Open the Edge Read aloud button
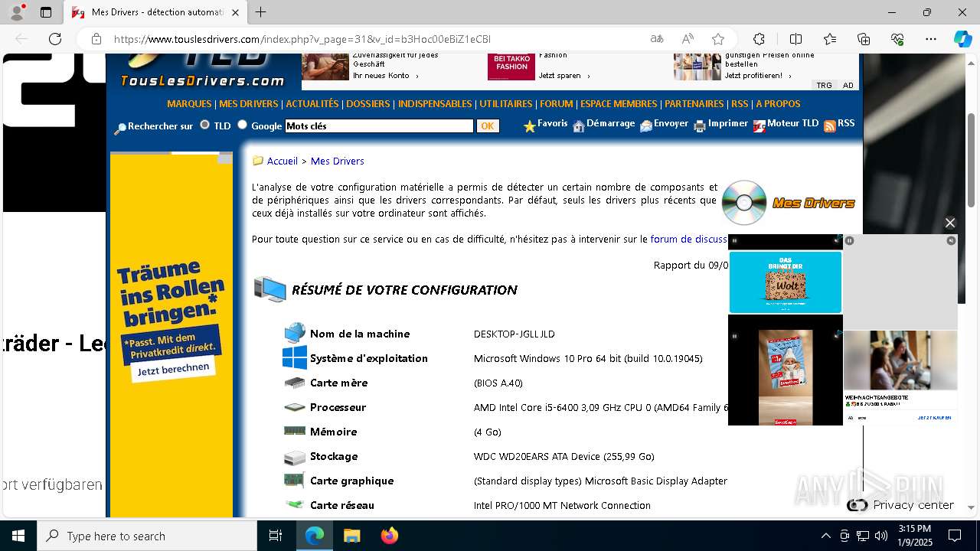This screenshot has width=980, height=551. [x=688, y=39]
